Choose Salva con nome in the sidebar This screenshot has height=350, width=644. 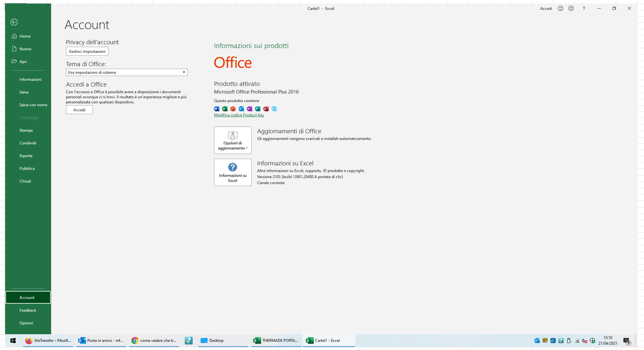click(x=28, y=105)
